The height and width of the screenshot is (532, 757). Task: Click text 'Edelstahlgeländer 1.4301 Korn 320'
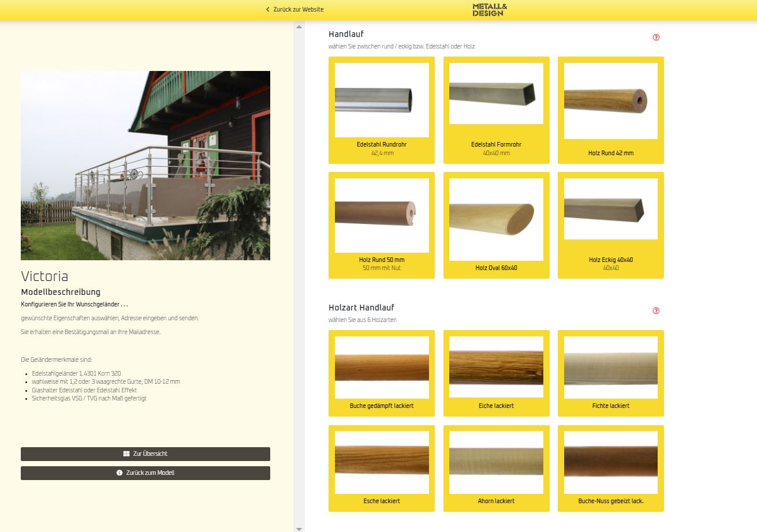76,373
